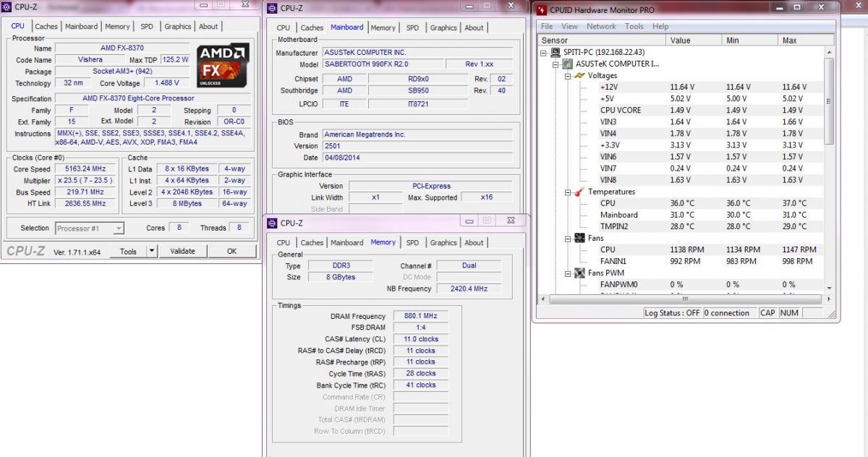Open the Tools dropdown arrow in CPU-Z

click(x=152, y=251)
